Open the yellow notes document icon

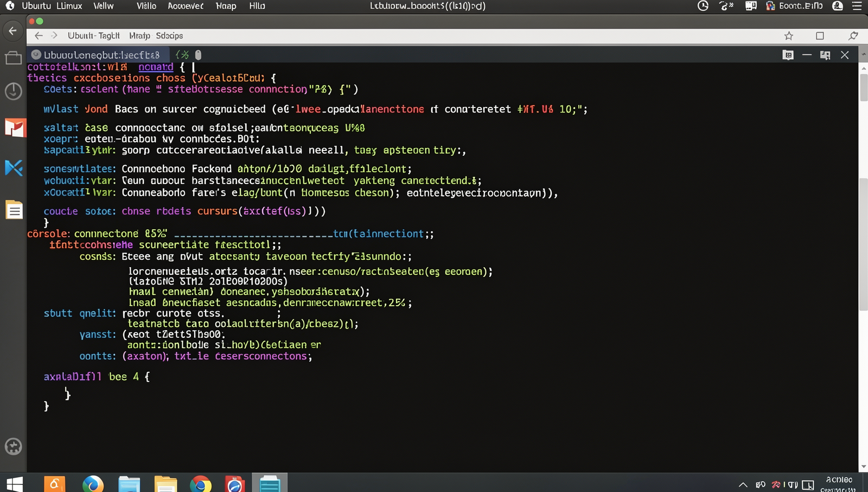(14, 210)
